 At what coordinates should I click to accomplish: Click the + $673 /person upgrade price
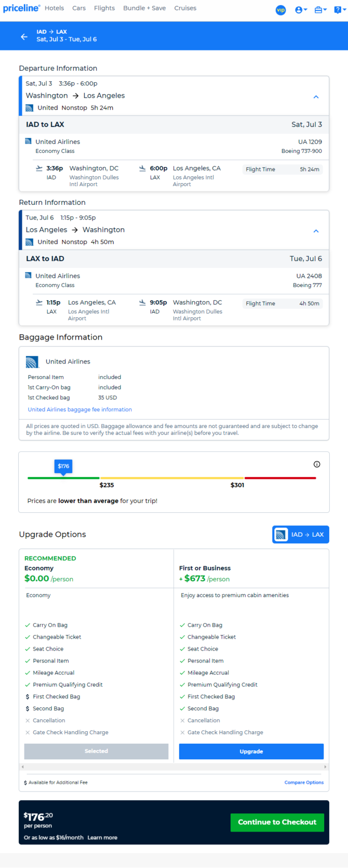coord(204,579)
